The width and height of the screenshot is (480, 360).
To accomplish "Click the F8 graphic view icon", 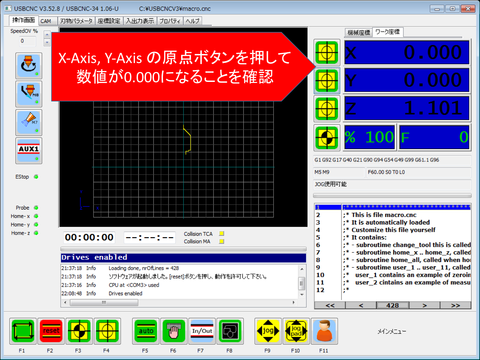I will (x=230, y=331).
